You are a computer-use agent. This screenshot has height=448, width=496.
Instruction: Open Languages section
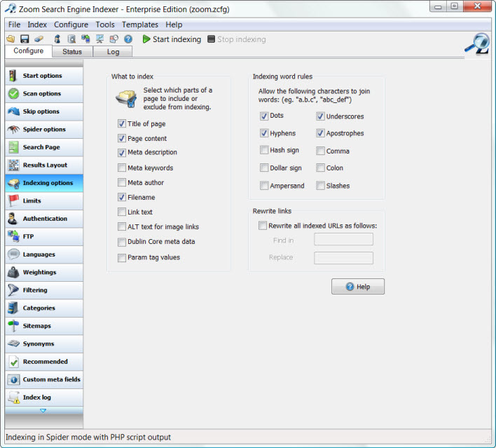click(44, 254)
